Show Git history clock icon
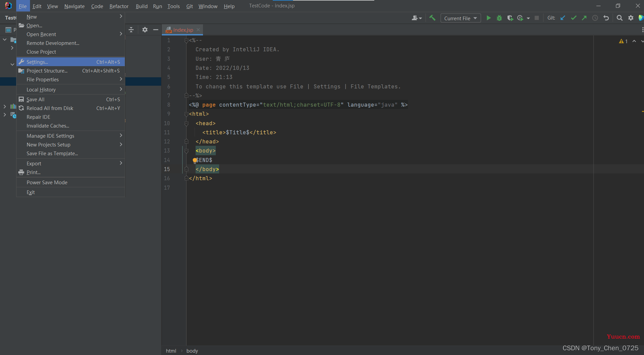644x355 pixels. 595,18
